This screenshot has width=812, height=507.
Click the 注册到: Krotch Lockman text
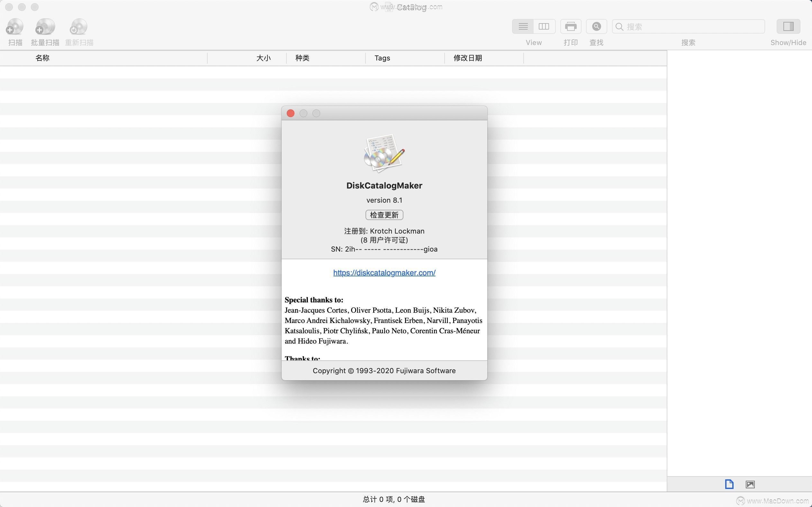pos(384,231)
